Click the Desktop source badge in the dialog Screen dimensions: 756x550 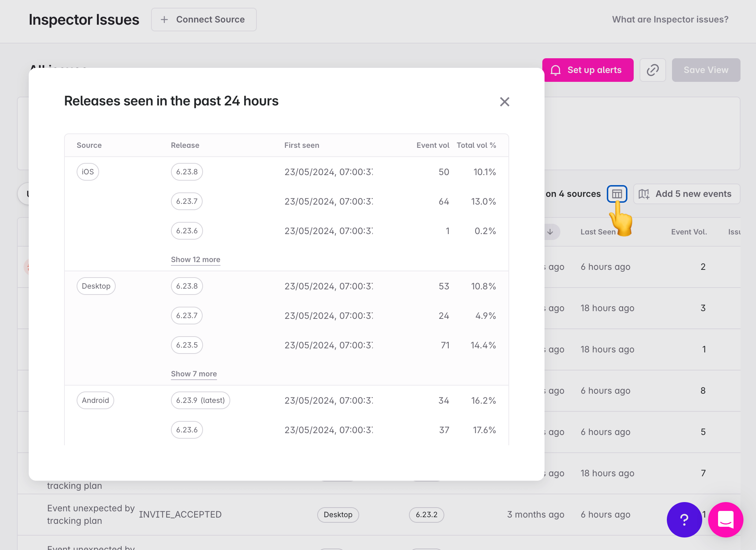(x=96, y=286)
